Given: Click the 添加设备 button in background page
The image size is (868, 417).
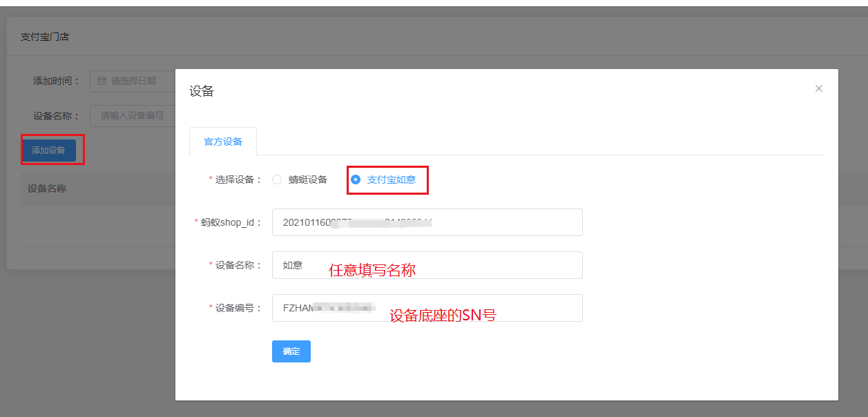Looking at the screenshot, I should pos(48,150).
